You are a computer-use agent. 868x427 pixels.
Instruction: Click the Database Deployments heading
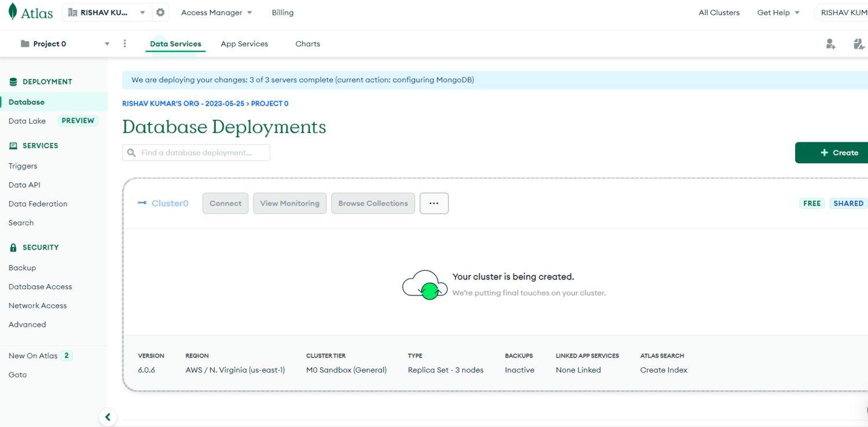[x=224, y=127]
